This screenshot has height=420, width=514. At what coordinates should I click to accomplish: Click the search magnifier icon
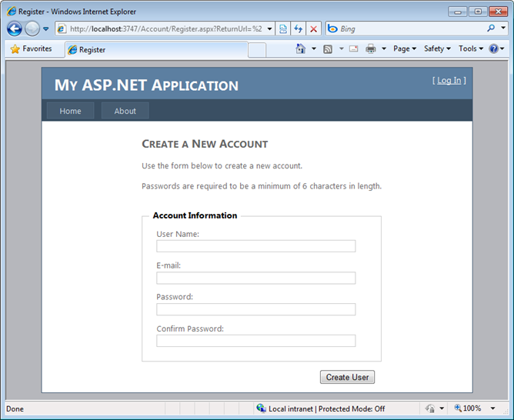click(491, 28)
